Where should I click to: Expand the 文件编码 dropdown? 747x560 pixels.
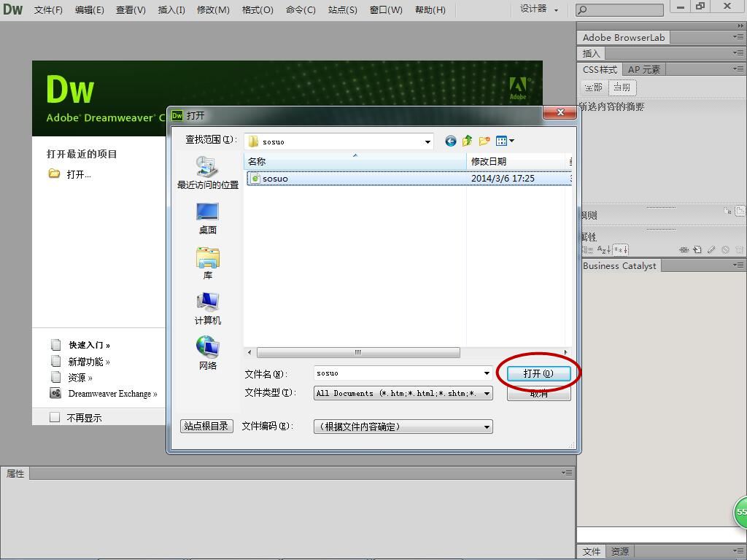click(x=487, y=427)
